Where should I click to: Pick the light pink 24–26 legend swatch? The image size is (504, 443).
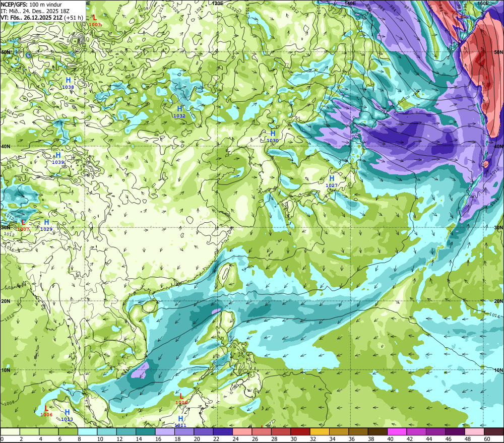pos(242,431)
